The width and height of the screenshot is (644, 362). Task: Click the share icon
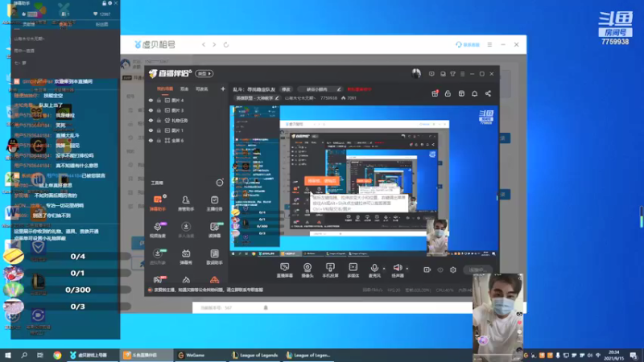pos(488,93)
